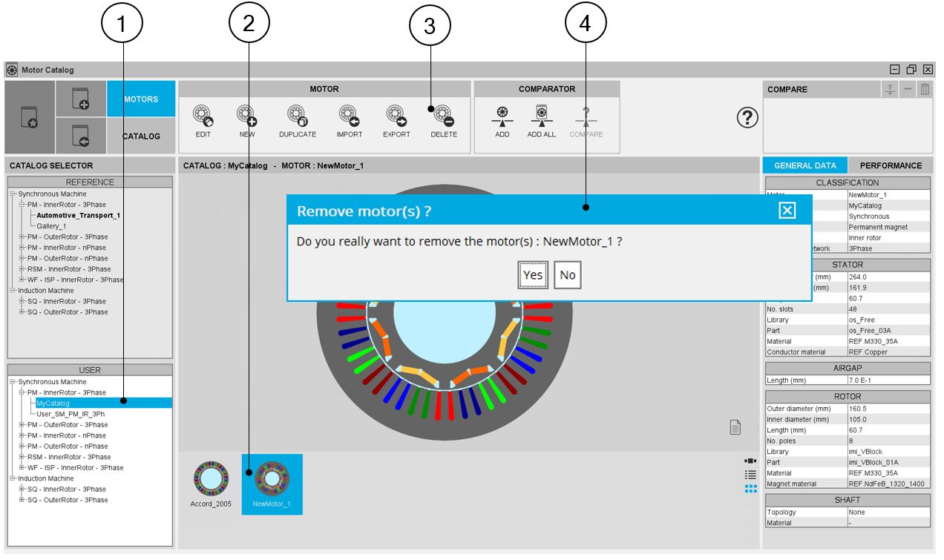The image size is (944, 560).
Task: Switch to grid thumbnail view mode
Action: pyautogui.click(x=750, y=488)
